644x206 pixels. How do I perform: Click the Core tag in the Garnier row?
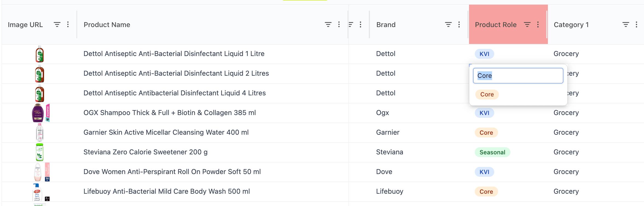(x=486, y=133)
